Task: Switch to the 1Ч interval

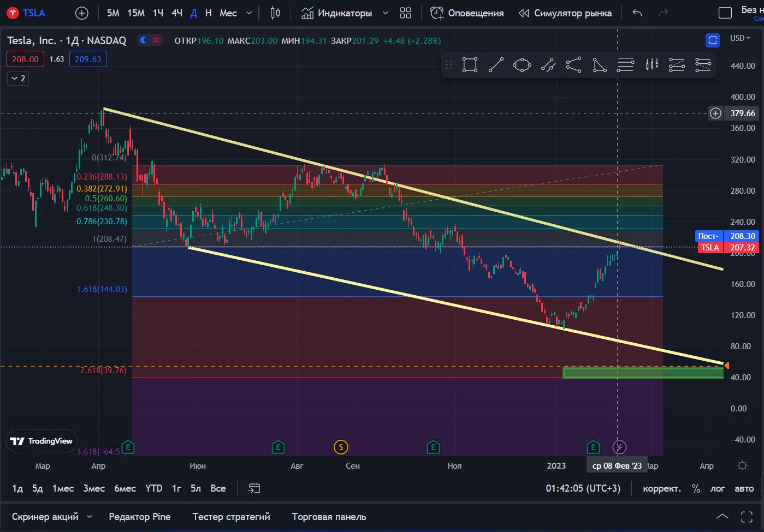Action: pos(158,13)
